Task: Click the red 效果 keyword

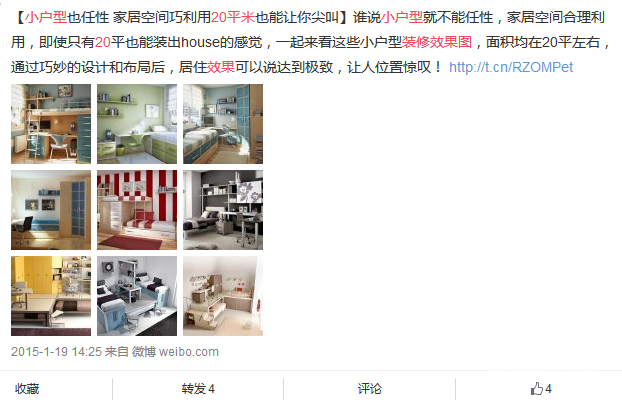Action: click(x=221, y=67)
